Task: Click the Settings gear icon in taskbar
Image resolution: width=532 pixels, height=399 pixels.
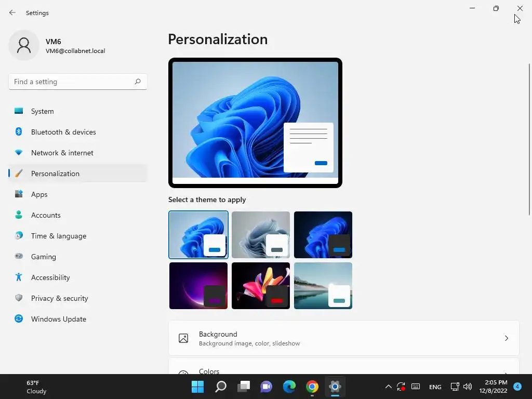Action: pos(335,387)
